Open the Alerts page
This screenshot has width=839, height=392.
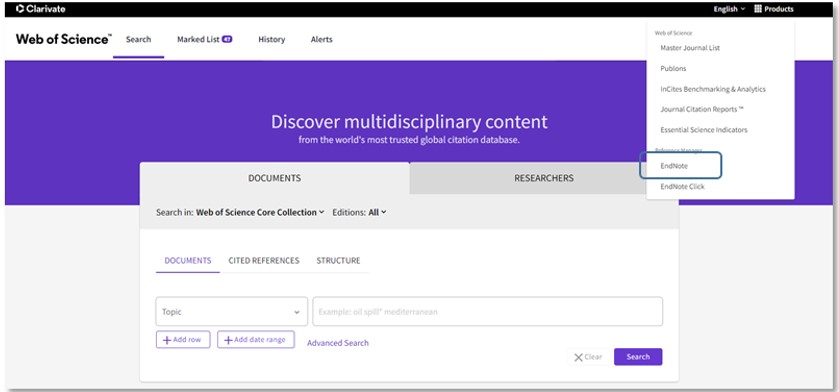pos(322,39)
